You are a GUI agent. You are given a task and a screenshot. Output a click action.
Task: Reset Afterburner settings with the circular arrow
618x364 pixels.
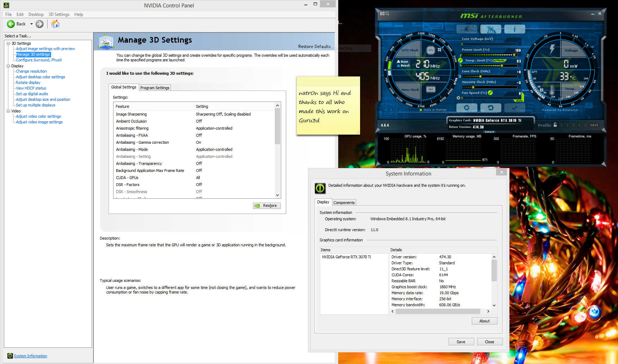coord(490,107)
